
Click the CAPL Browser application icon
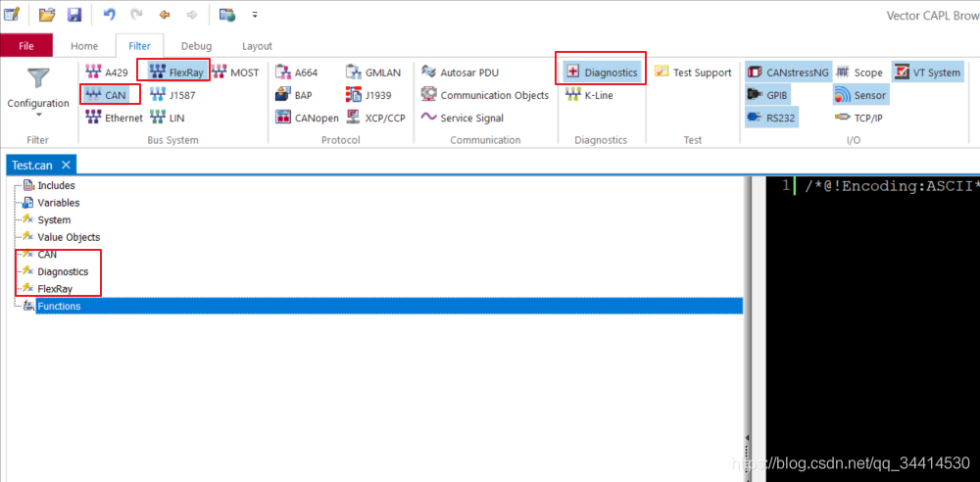coord(13,14)
